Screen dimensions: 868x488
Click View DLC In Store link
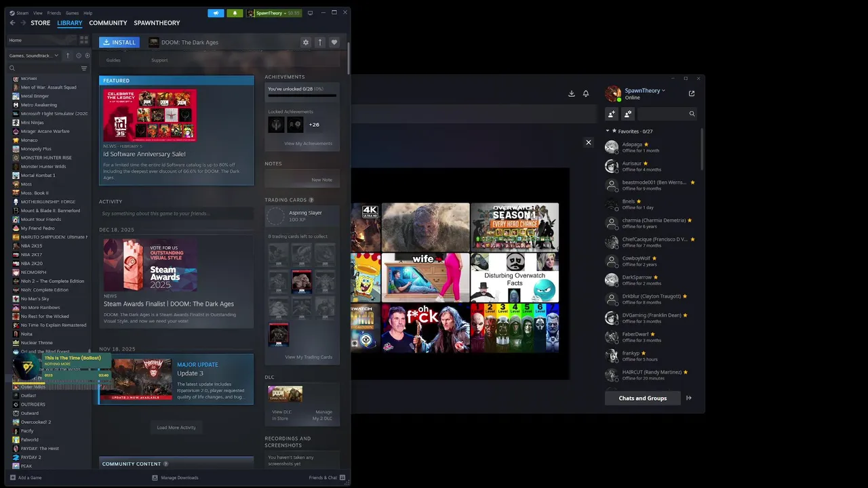point(281,415)
